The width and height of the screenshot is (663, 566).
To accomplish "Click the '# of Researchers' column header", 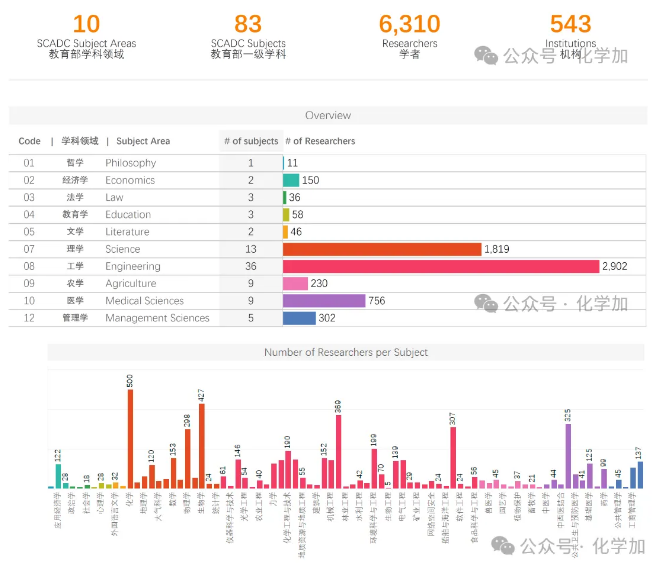I will (321, 141).
